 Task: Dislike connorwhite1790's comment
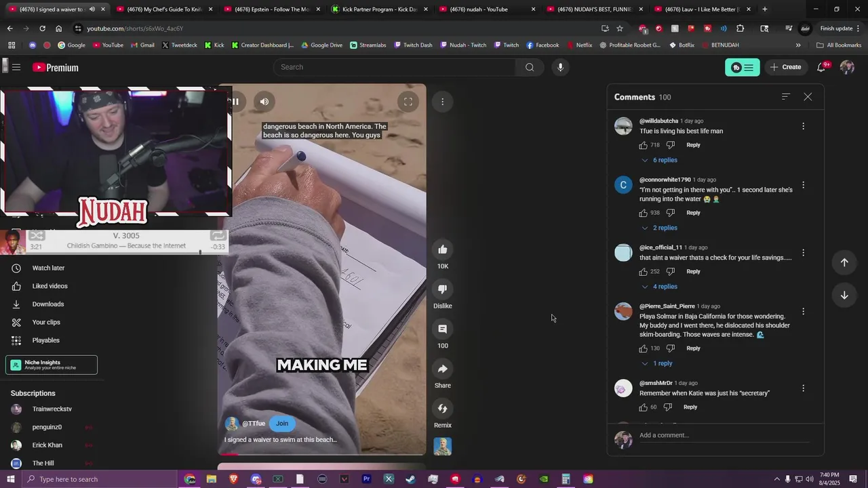click(671, 213)
